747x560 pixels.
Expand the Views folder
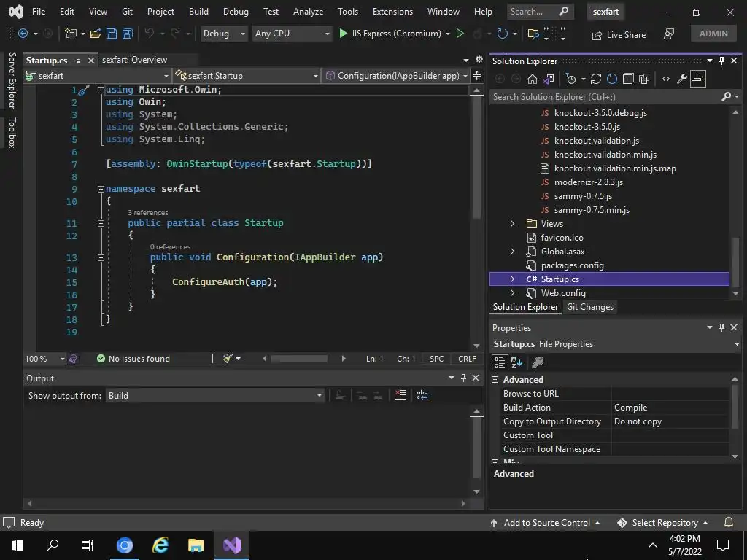coord(512,224)
